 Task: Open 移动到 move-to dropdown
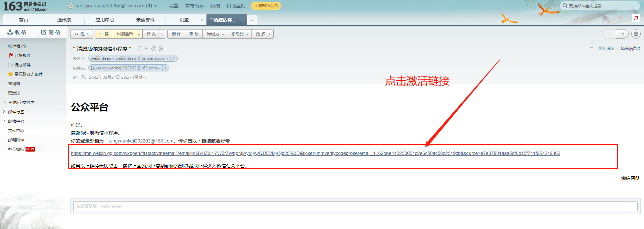240,34
